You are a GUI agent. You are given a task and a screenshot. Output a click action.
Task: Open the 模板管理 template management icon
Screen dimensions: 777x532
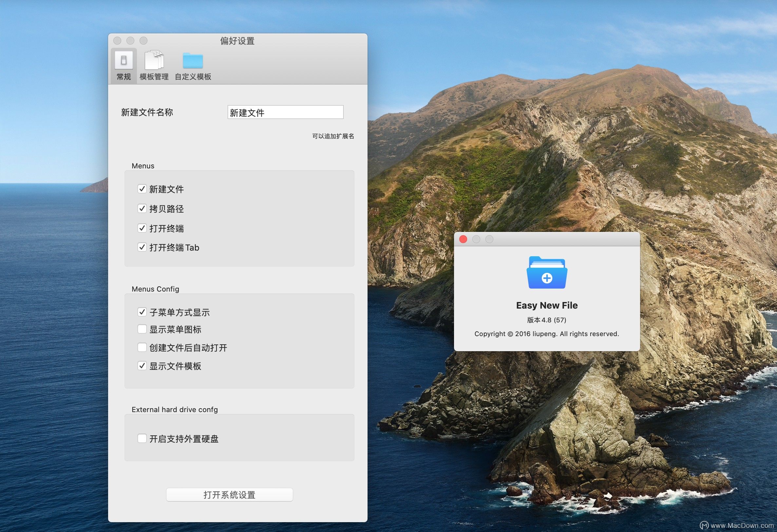coord(154,61)
